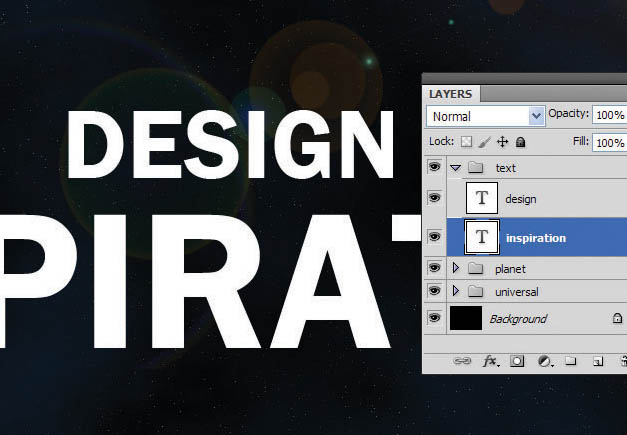Click the Fill value field
Screen dimensions: 627x435
coord(609,143)
